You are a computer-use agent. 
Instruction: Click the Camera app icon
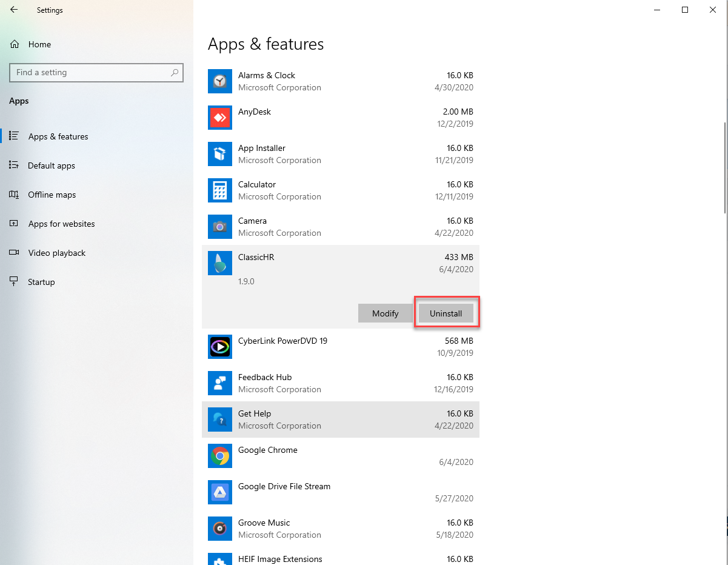click(220, 227)
